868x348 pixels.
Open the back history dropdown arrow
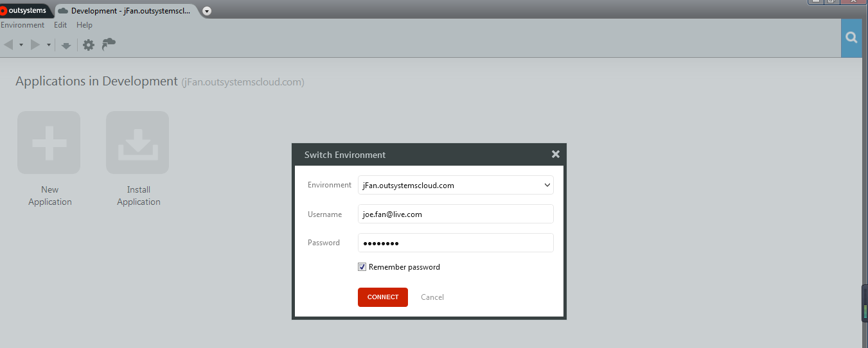(21, 45)
